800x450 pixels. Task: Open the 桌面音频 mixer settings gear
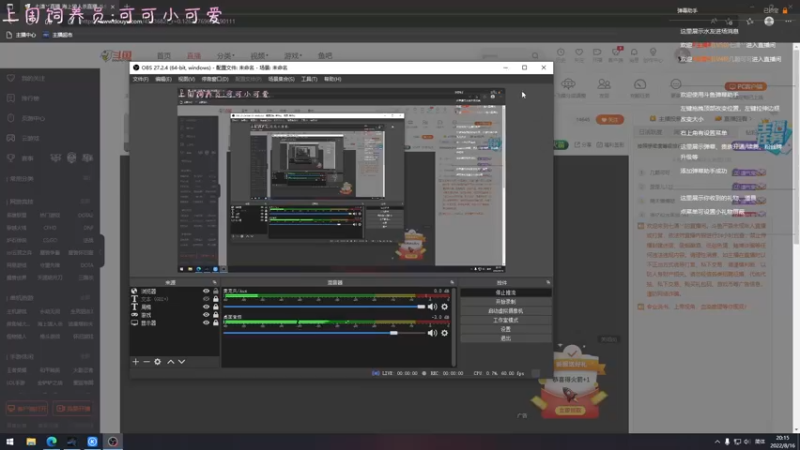(x=444, y=333)
